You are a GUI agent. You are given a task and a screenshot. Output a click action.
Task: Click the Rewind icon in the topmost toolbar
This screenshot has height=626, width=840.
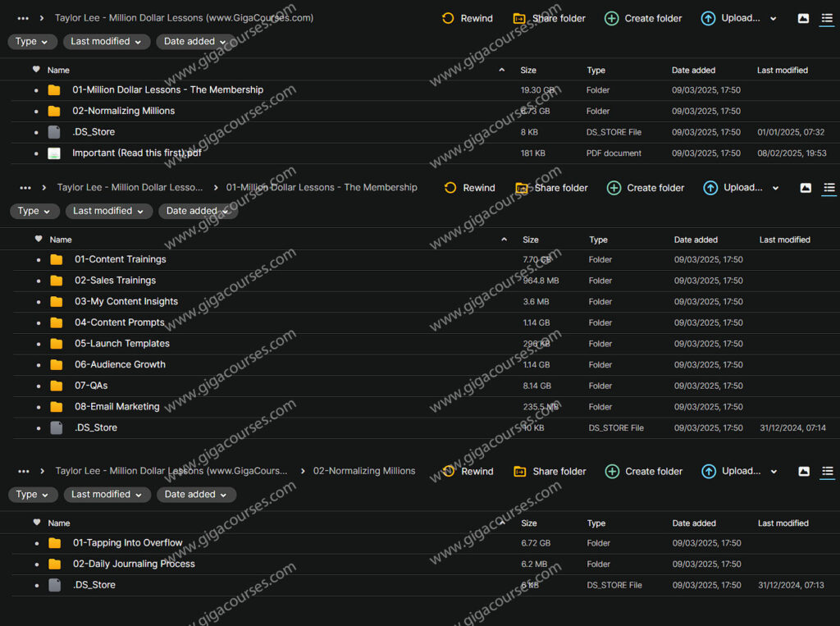click(448, 18)
